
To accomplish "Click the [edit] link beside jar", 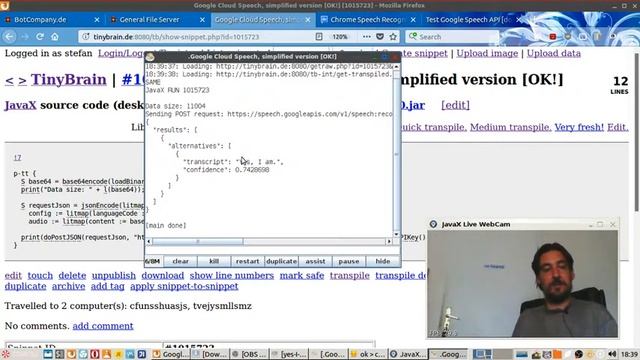I will tap(455, 105).
